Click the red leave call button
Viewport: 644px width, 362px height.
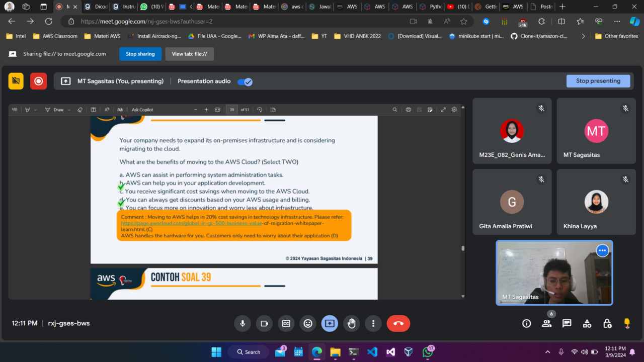point(398,324)
